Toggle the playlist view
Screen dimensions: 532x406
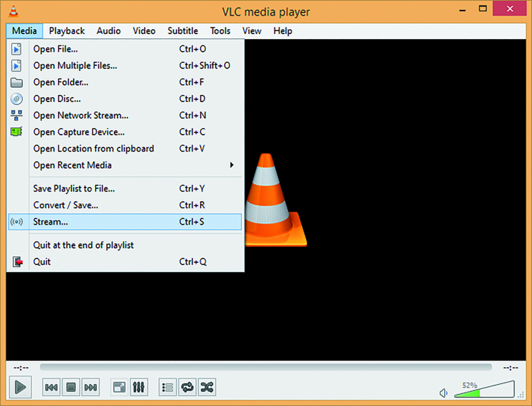click(x=167, y=387)
